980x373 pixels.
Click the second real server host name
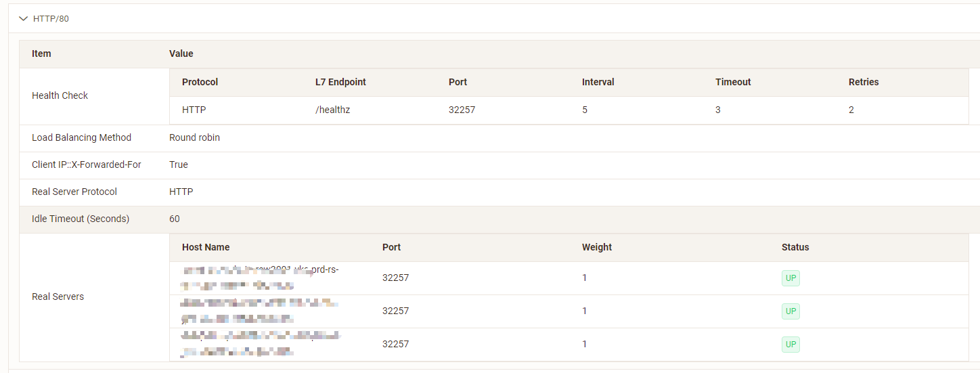[259, 311]
